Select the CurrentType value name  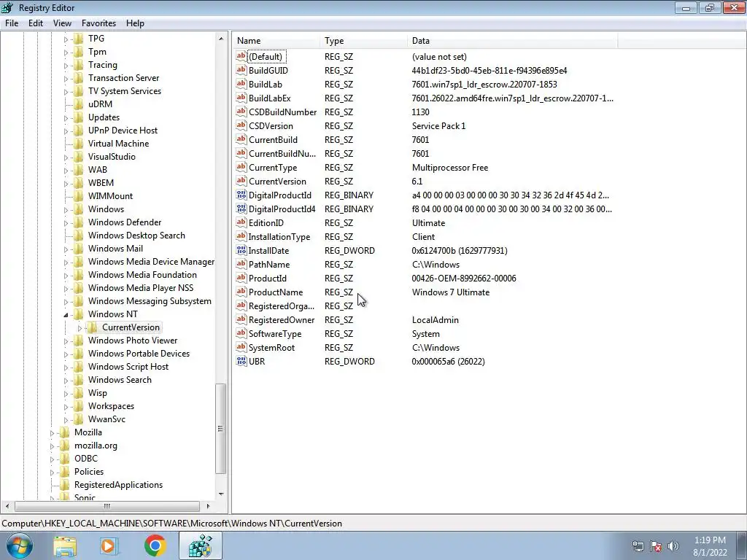click(x=273, y=167)
